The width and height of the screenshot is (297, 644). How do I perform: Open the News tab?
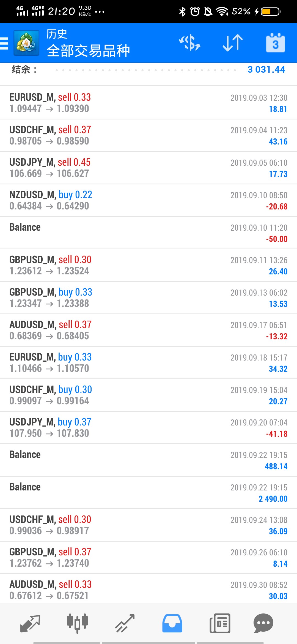pos(220,623)
